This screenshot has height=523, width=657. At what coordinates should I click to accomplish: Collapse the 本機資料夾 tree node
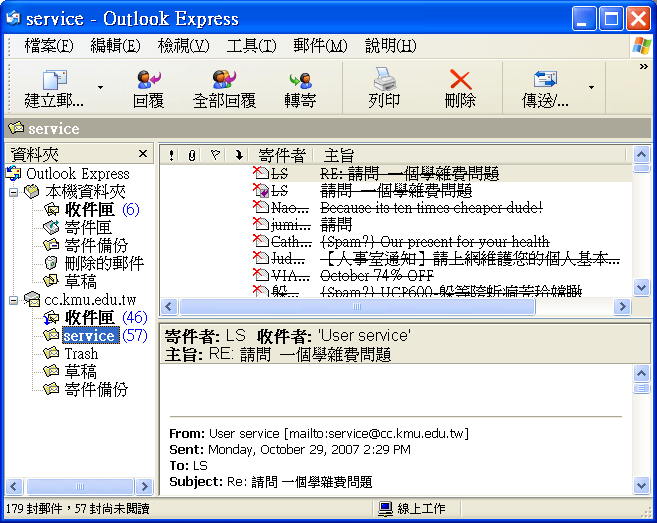pyautogui.click(x=13, y=192)
